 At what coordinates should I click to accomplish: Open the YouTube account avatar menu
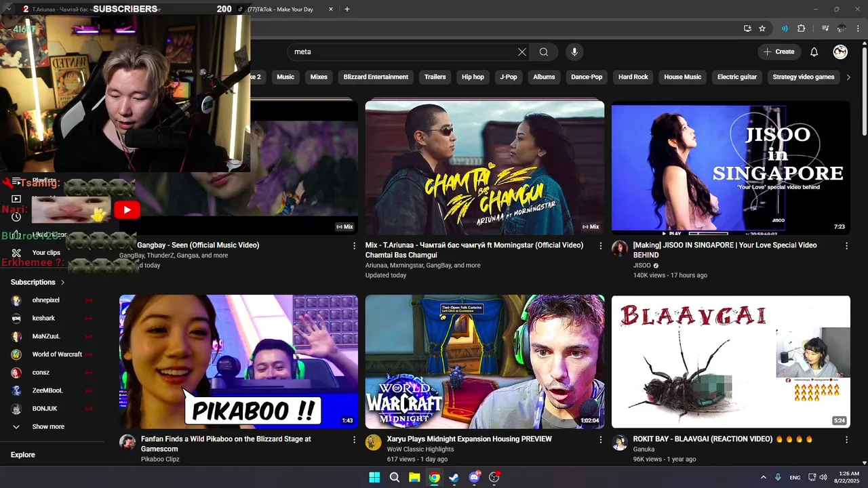tap(840, 52)
